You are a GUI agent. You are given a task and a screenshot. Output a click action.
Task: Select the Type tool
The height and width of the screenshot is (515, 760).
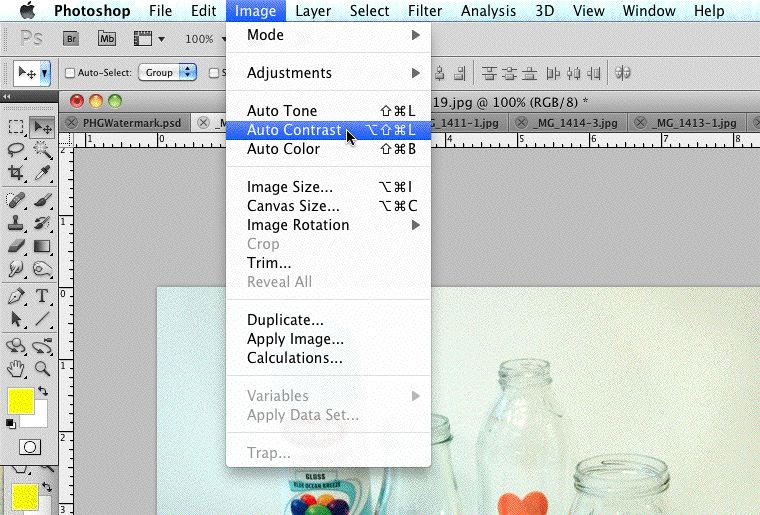pyautogui.click(x=42, y=296)
